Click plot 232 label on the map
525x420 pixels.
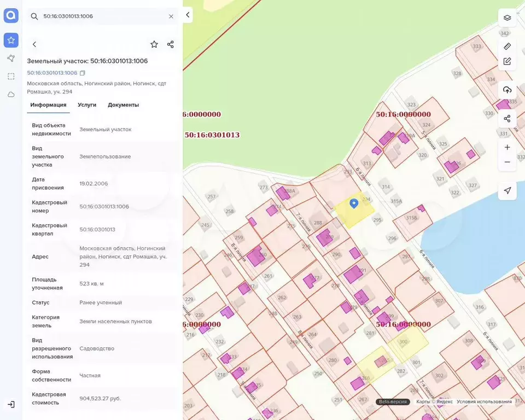coord(220,342)
